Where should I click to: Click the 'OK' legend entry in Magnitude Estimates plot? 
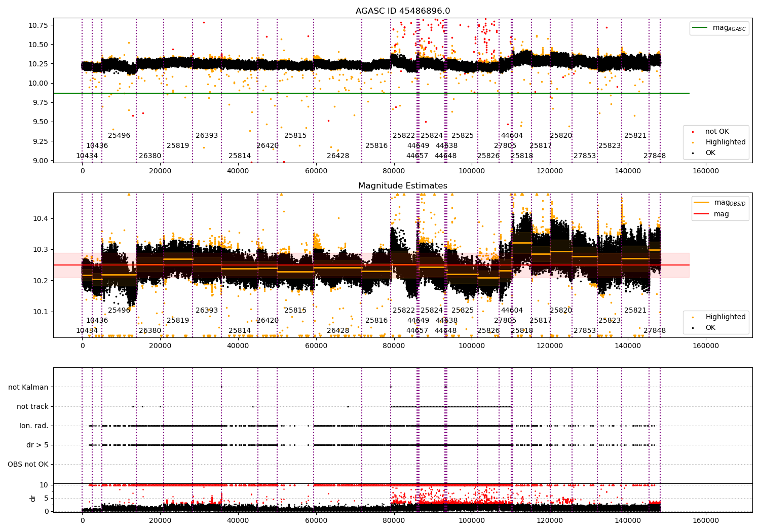coord(710,328)
